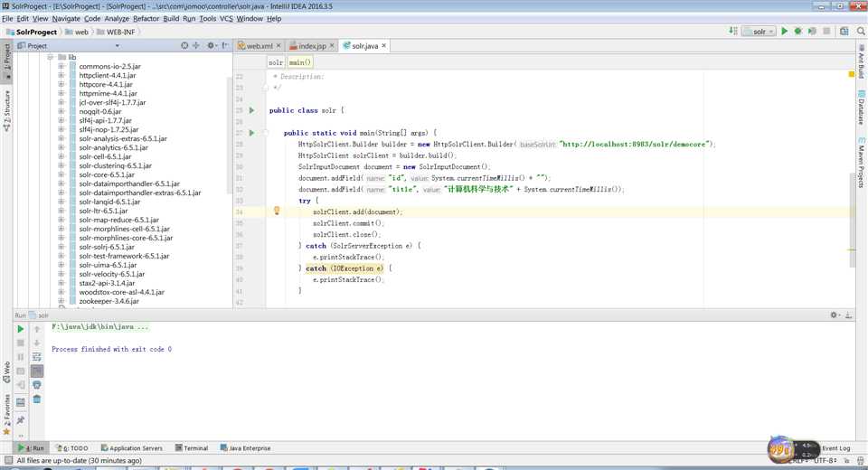Open Ant Build side panel
The image size is (868, 470).
tap(862, 62)
